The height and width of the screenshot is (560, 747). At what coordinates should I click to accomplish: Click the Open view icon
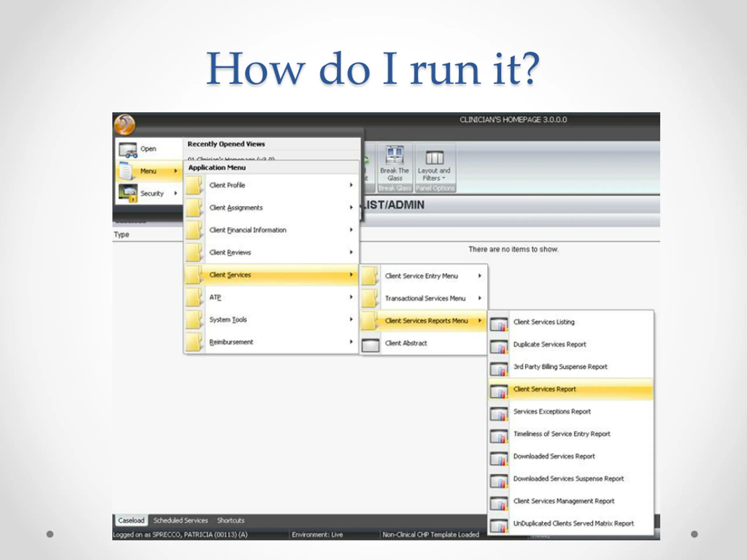pos(128,150)
